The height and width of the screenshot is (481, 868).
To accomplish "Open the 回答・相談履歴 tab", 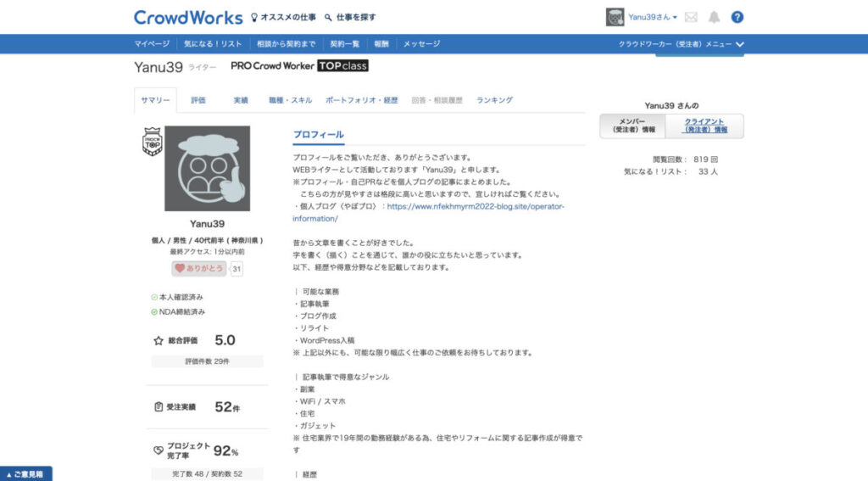I will 437,100.
